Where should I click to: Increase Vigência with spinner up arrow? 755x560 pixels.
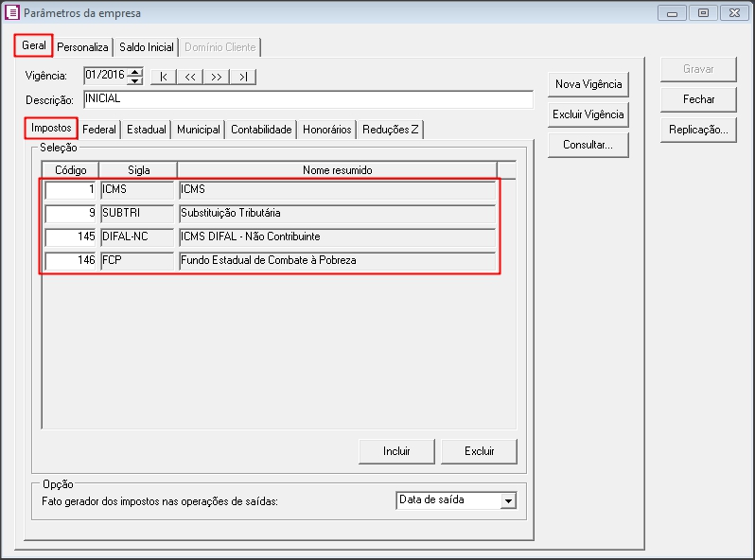(x=135, y=72)
